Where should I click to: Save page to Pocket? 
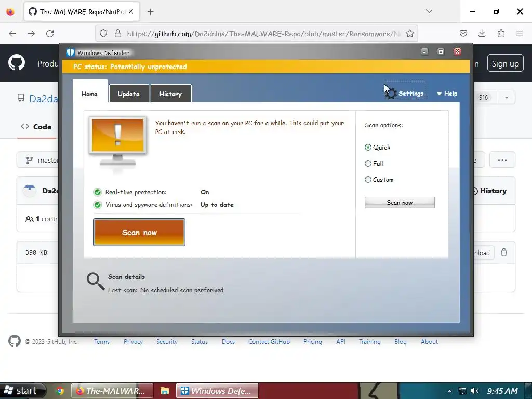coord(463,33)
